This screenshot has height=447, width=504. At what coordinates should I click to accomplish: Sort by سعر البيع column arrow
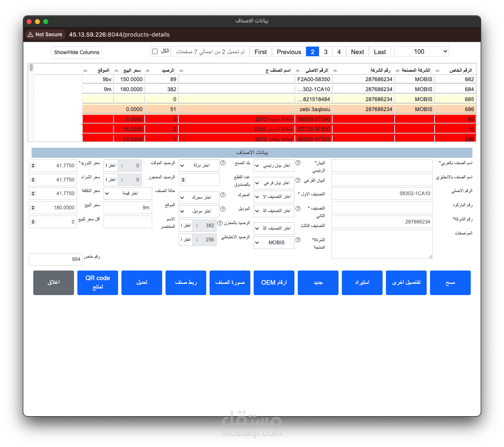tap(116, 70)
